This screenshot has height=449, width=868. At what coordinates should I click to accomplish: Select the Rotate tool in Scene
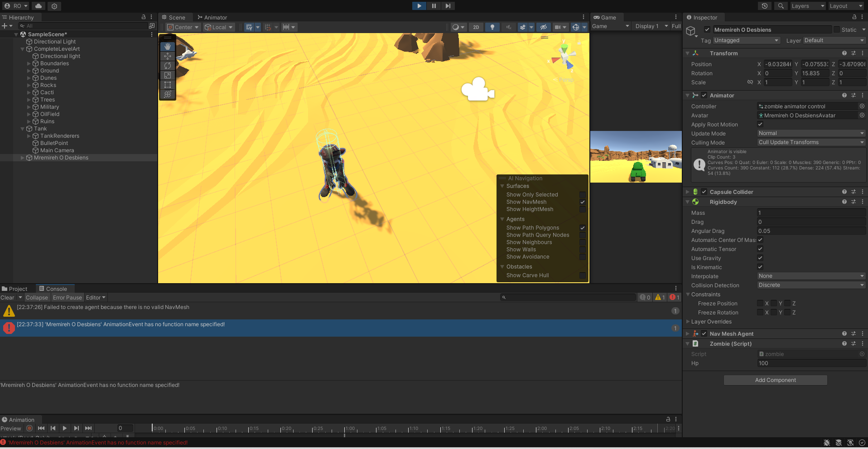tap(168, 66)
